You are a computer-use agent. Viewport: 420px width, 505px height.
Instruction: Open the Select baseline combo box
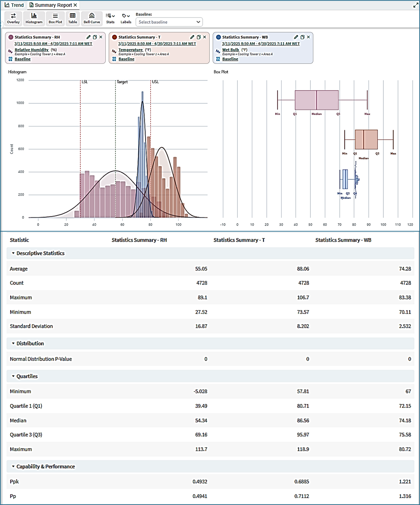169,22
